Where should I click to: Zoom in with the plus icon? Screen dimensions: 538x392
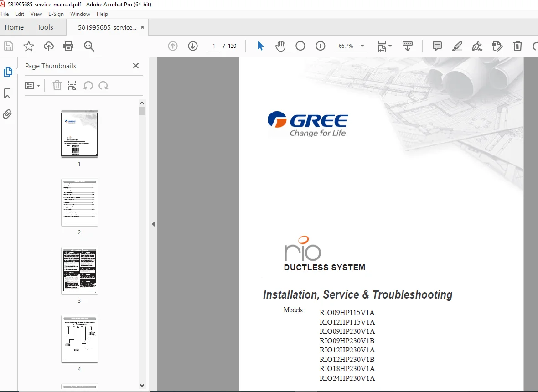(x=320, y=46)
